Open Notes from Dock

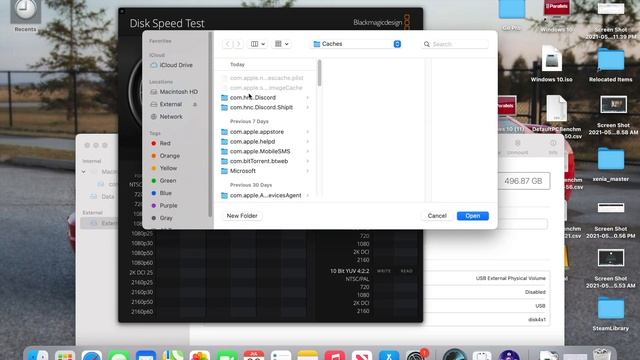308,356
